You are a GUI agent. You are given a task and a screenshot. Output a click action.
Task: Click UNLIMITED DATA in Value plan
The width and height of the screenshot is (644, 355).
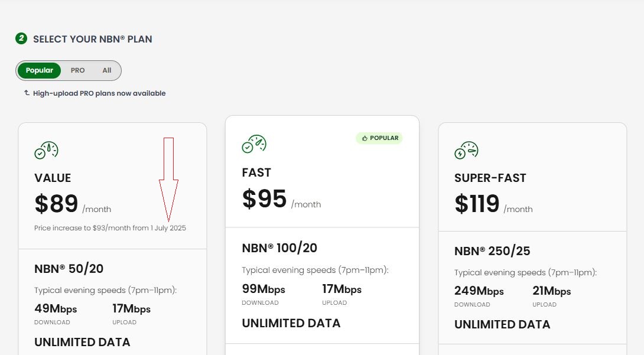pos(82,342)
